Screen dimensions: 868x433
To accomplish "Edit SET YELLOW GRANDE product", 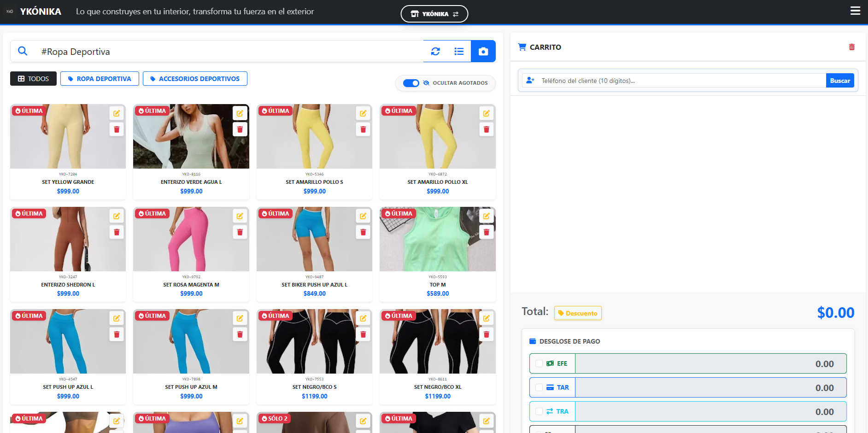I will [x=117, y=113].
